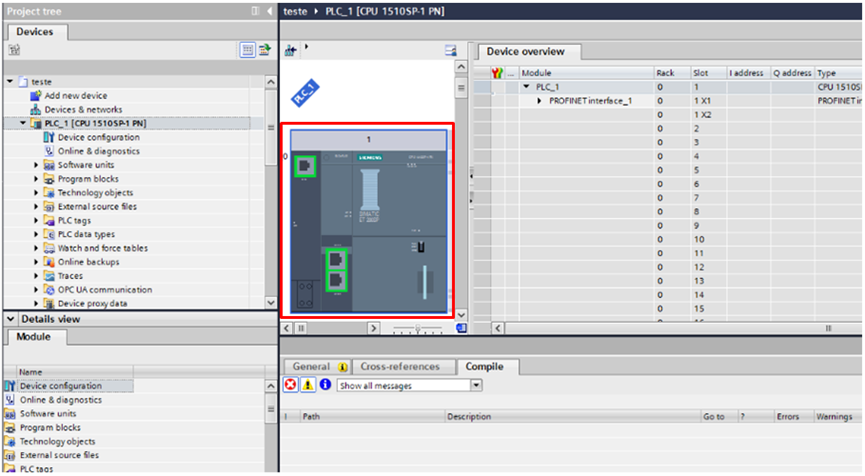Open Online & diagnostics under PLC_1

pos(98,151)
